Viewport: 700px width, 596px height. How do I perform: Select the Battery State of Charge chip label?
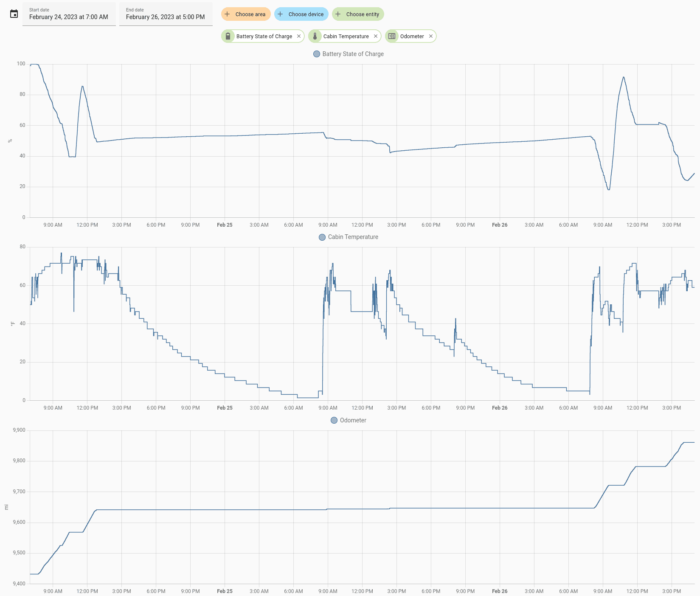tap(264, 36)
